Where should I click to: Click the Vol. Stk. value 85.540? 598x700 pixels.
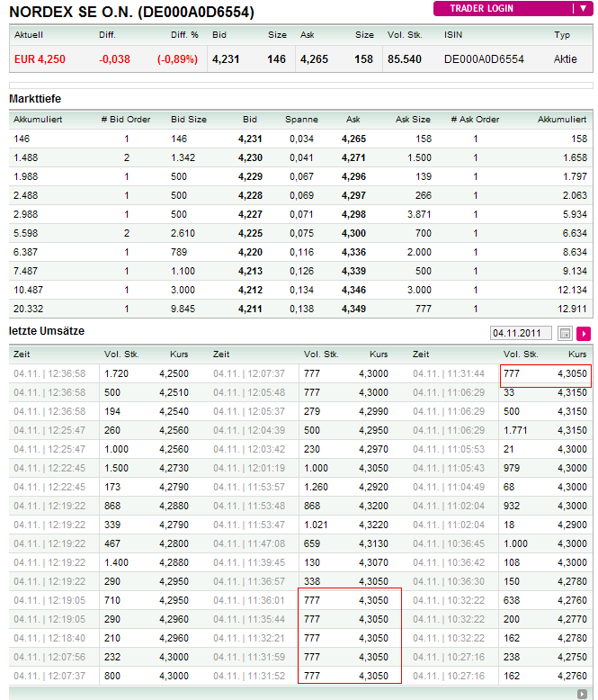tap(404, 58)
